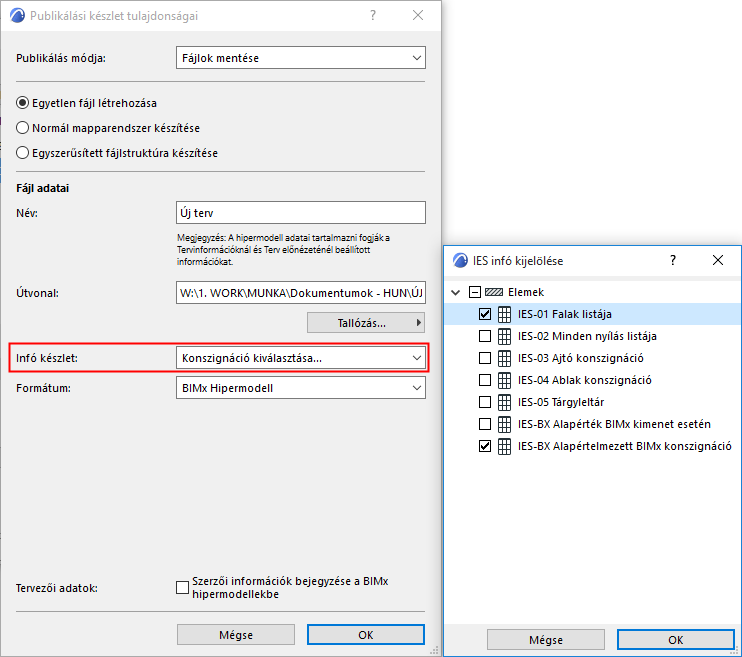
Task: Close the IES infó kijelölése dialog
Action: pos(718,260)
